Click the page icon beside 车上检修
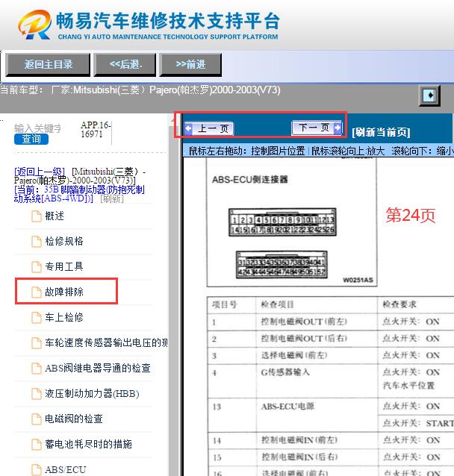The height and width of the screenshot is (476, 454). tap(37, 318)
